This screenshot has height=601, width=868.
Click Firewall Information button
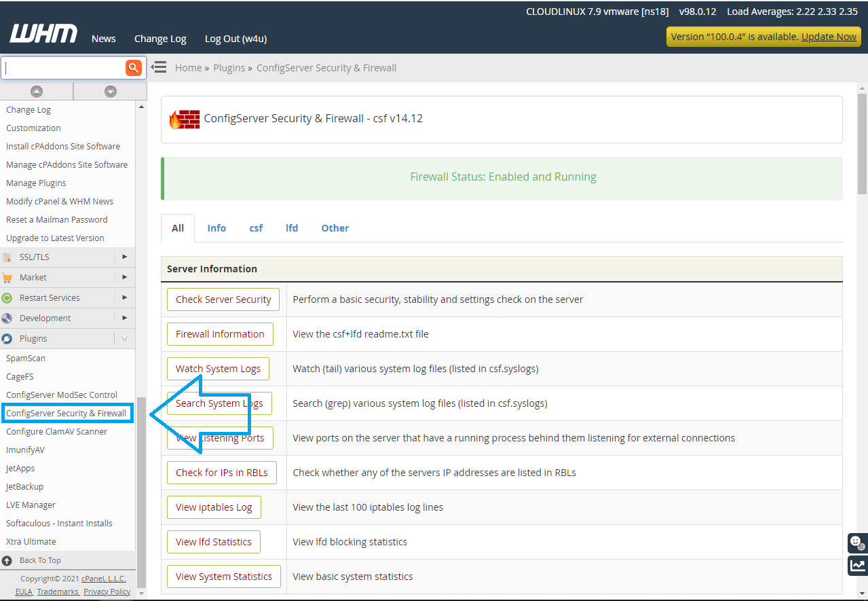tap(220, 334)
